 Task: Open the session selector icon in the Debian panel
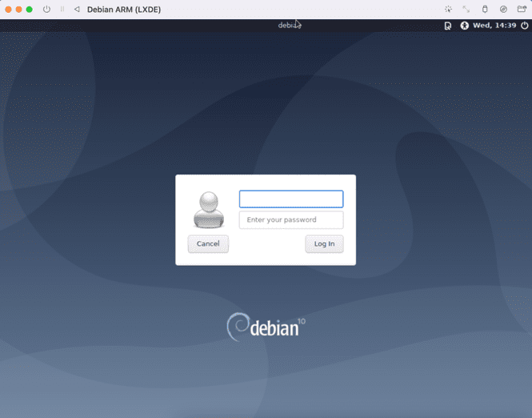(x=448, y=26)
